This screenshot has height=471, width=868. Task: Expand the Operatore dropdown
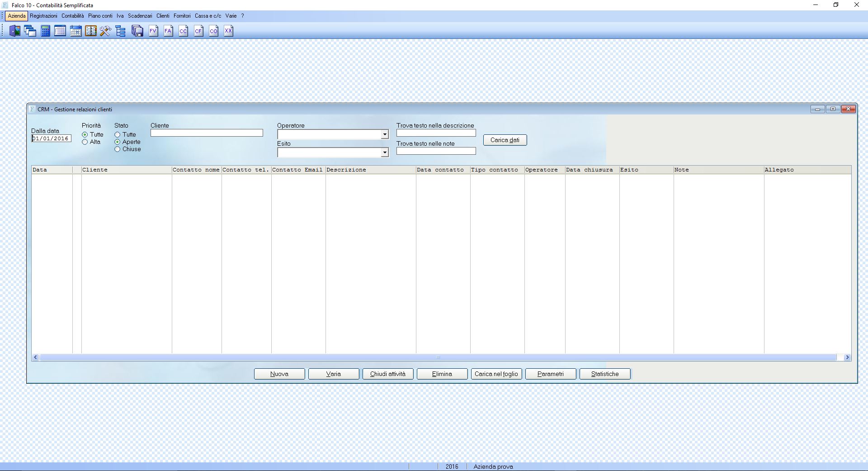click(x=384, y=134)
